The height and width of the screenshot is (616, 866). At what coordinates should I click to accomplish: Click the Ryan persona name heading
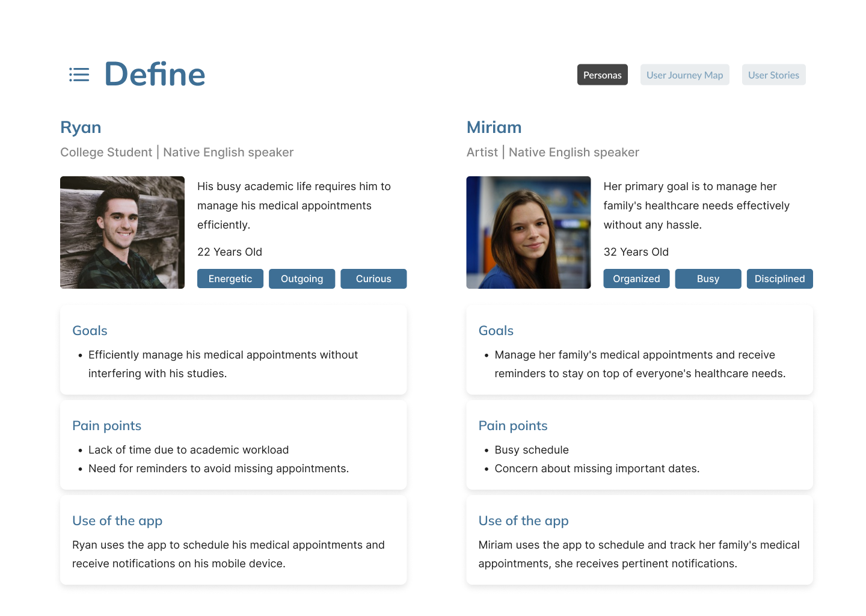(x=81, y=128)
